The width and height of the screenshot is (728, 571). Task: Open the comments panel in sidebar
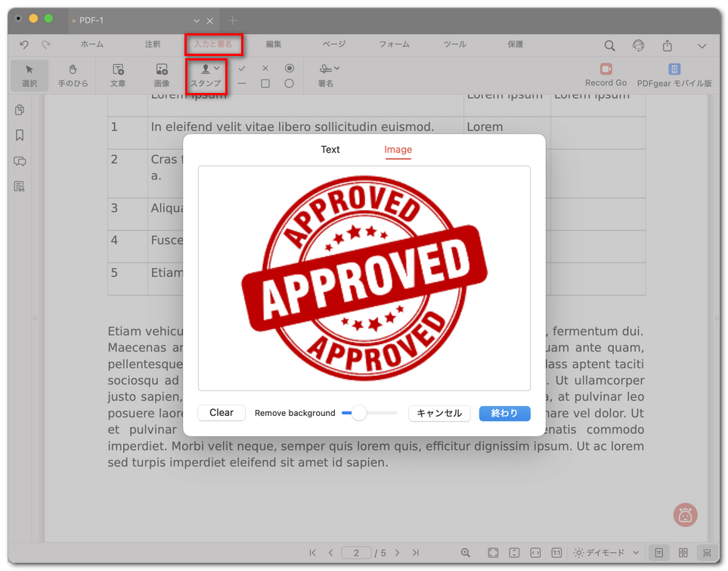click(x=20, y=161)
